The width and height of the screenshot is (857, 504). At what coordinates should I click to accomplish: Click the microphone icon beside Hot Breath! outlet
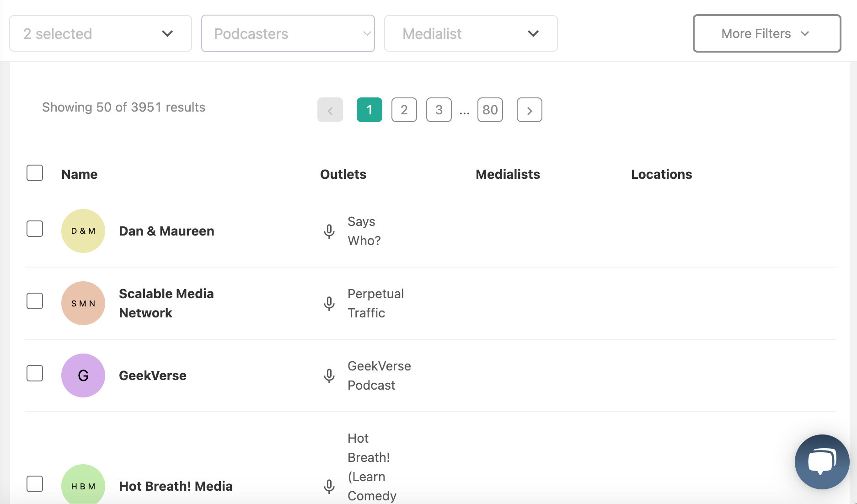pos(329,487)
